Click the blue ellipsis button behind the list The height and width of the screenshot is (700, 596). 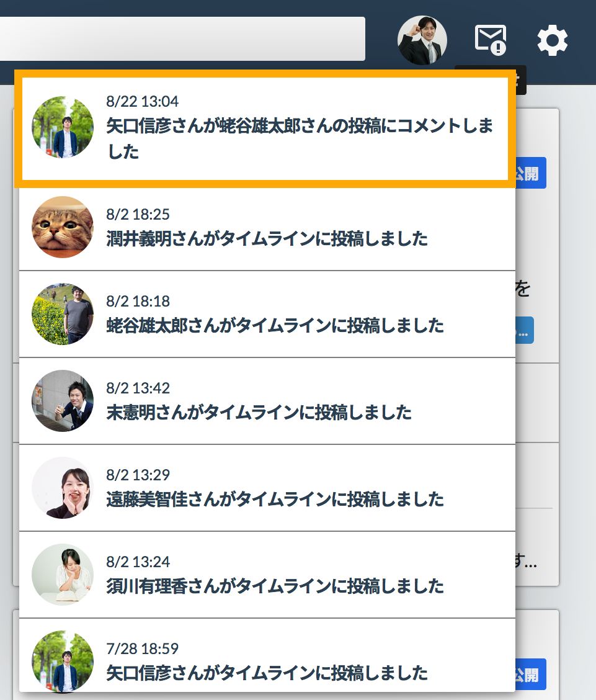[525, 330]
